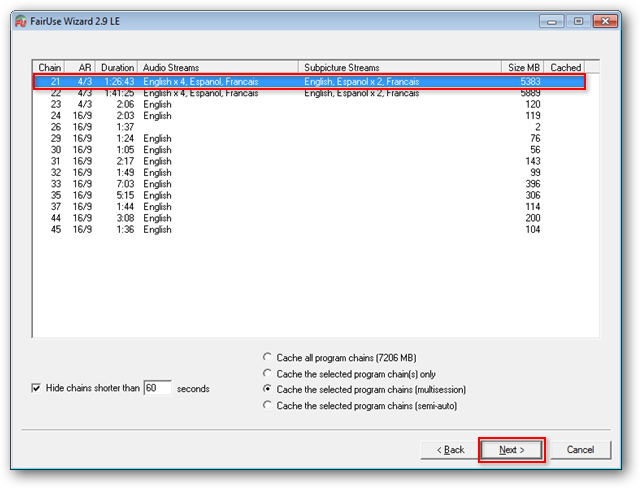Sort by the Cached column header
The image size is (640, 488).
click(x=565, y=67)
